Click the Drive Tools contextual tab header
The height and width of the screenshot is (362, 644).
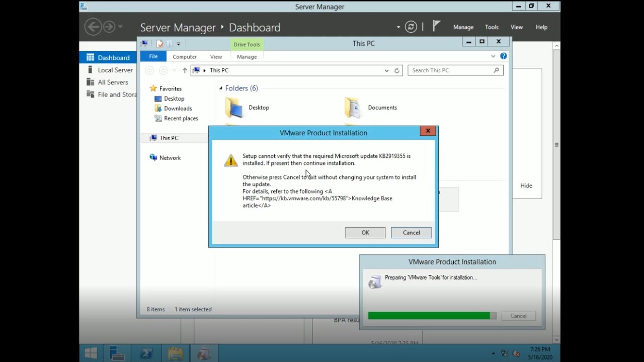click(247, 44)
